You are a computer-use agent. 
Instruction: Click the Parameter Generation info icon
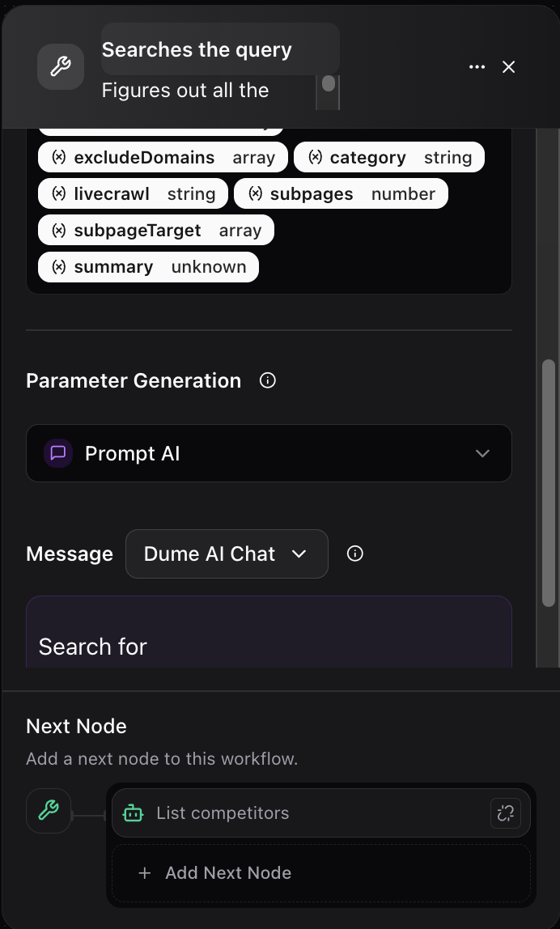pos(267,380)
